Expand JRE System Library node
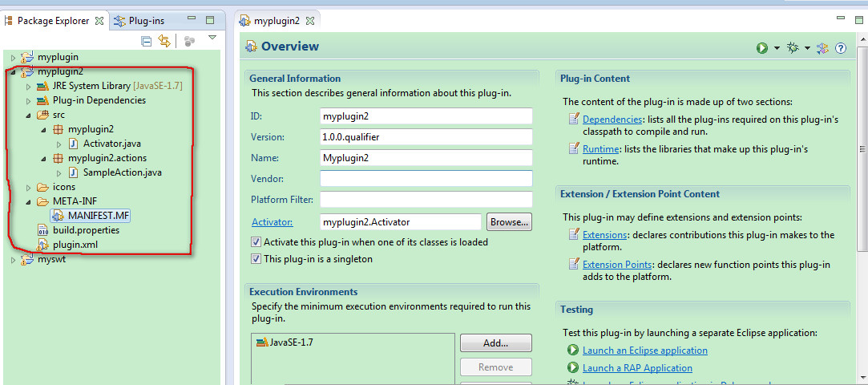This screenshot has height=385, width=868. (x=29, y=87)
